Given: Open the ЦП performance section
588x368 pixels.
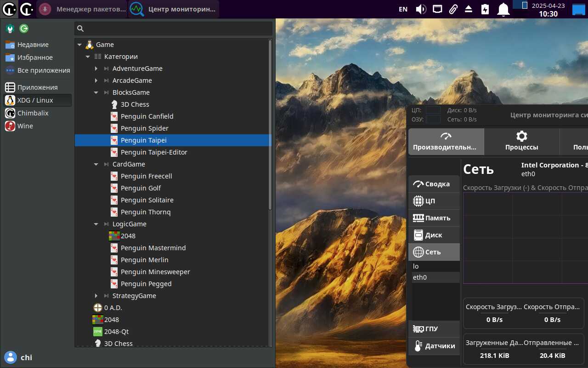Looking at the screenshot, I should coord(434,201).
